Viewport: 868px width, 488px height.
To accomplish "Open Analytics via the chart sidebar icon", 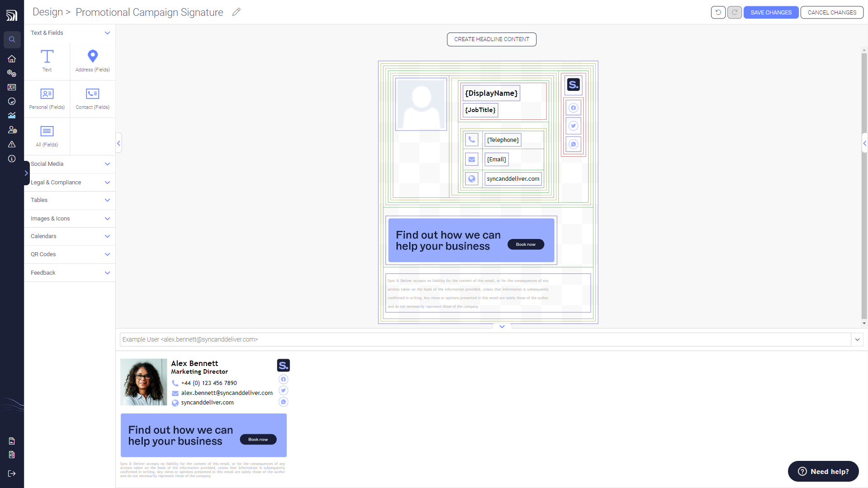I will [x=12, y=115].
